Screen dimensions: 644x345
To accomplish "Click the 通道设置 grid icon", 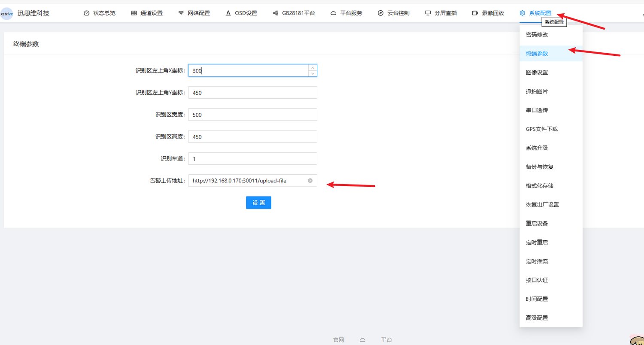I will [x=134, y=13].
